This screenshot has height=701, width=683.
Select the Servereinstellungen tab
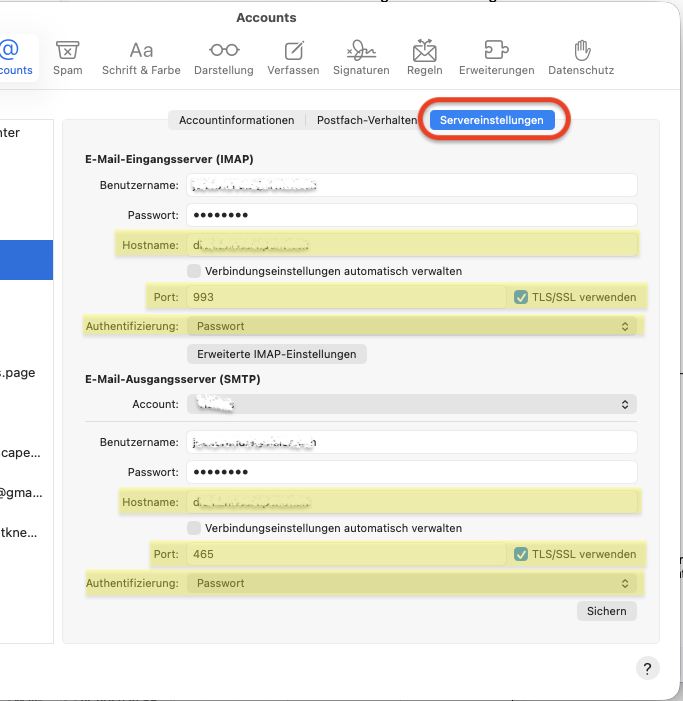[x=492, y=120]
